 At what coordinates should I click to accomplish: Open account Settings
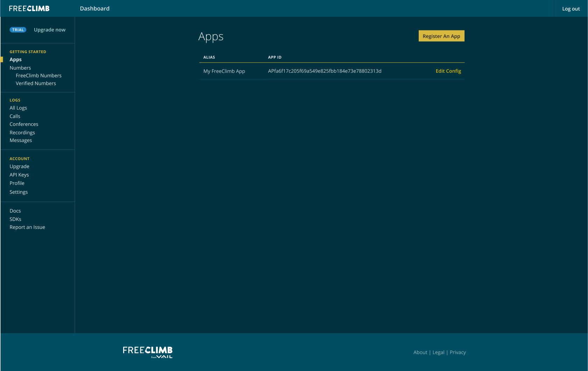[19, 192]
